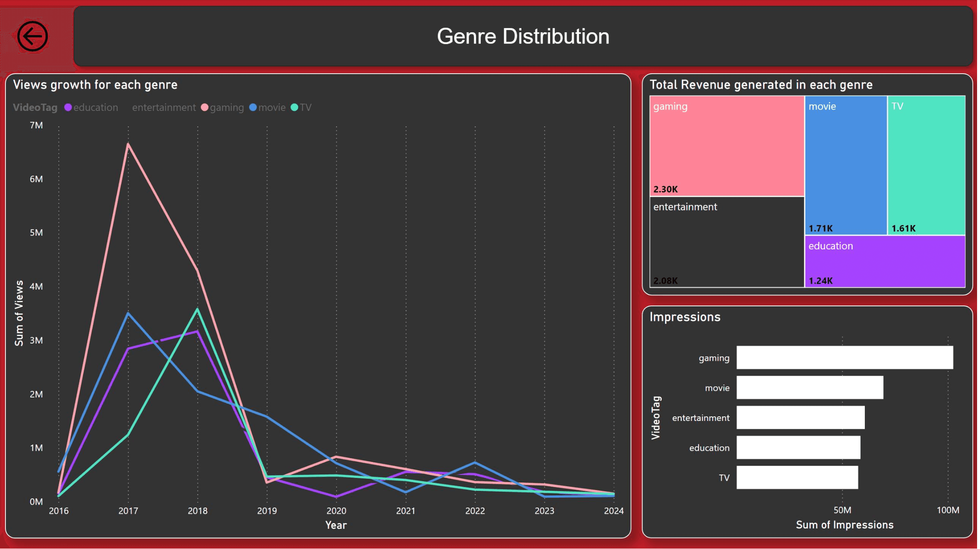Select the TV legend marker
Image resolution: width=980 pixels, height=549 pixels.
[294, 108]
